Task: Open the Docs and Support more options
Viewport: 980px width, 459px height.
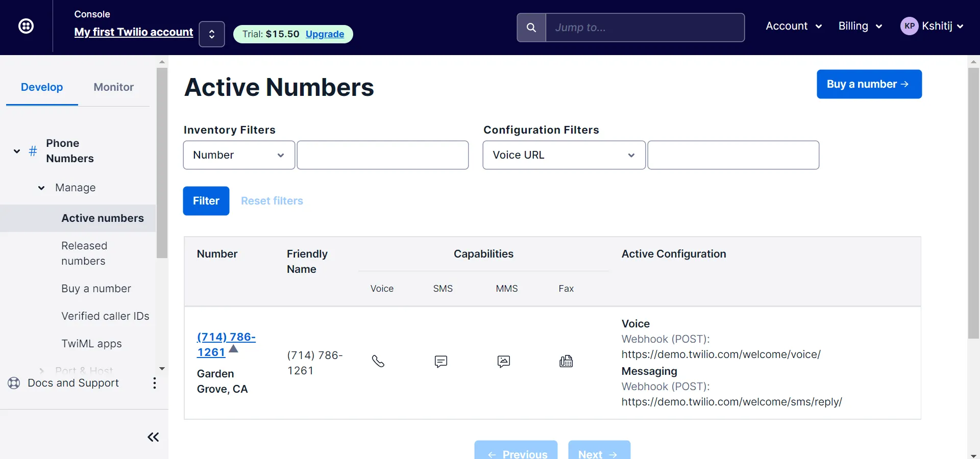Action: pyautogui.click(x=154, y=383)
